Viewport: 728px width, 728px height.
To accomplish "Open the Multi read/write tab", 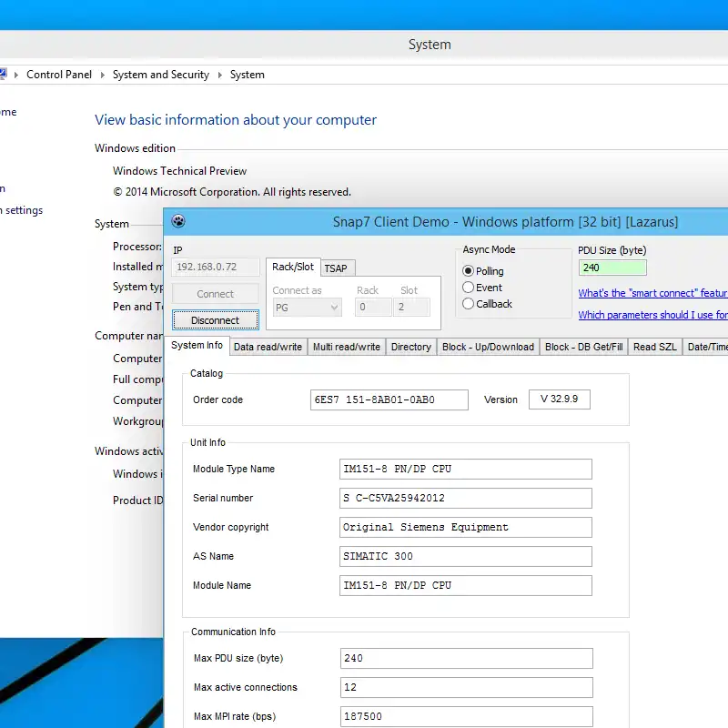I will tap(347, 347).
